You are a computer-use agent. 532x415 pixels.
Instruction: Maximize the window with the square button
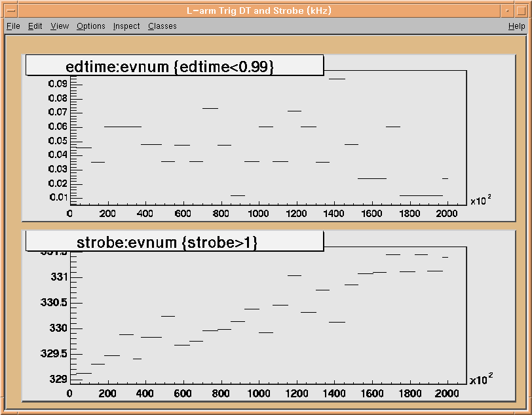click(521, 11)
